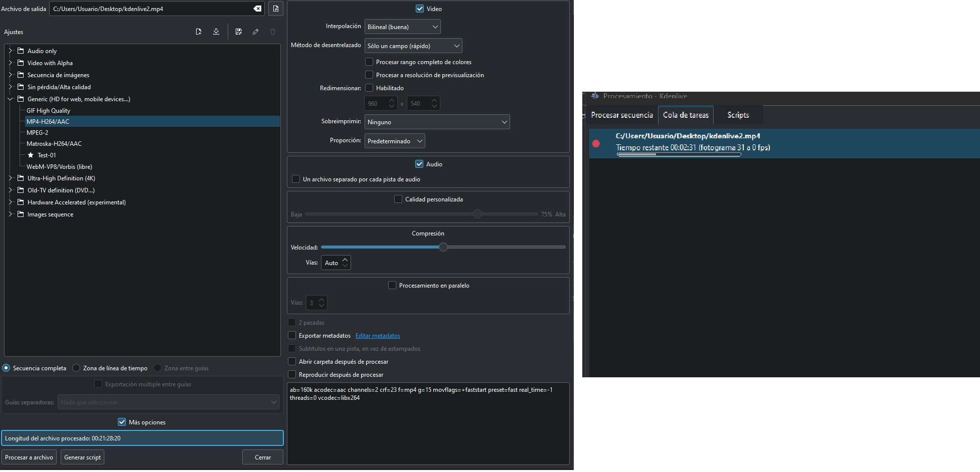Viewport: 980px width, 472px height.
Task: Click the encoding parameters text box
Action: pos(428,423)
